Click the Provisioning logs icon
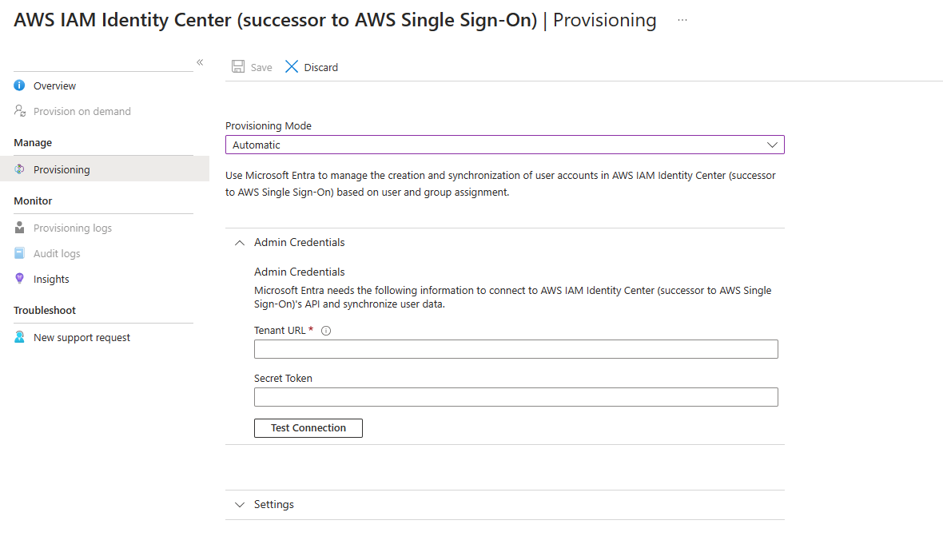This screenshot has height=560, width=943. click(x=19, y=228)
